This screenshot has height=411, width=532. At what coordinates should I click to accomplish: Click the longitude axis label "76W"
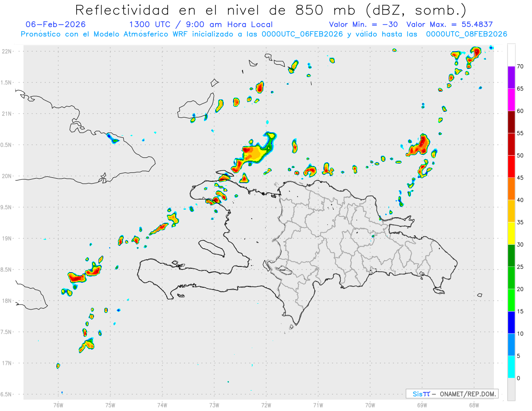click(x=58, y=405)
